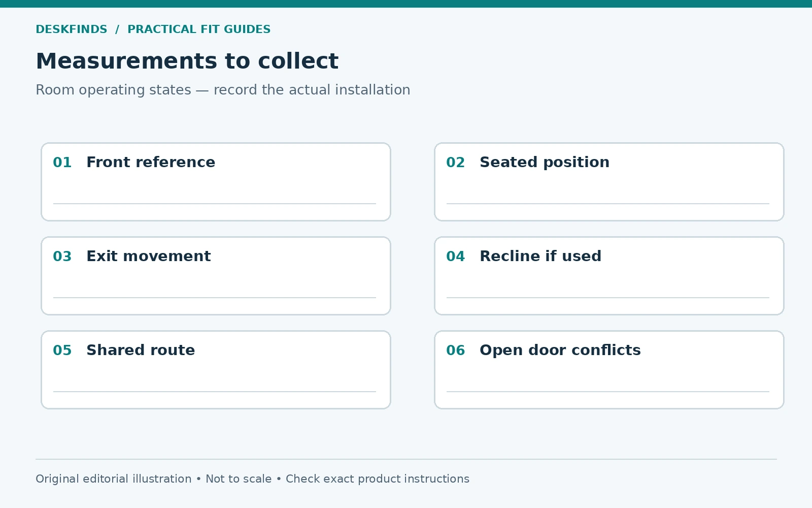
Task: Click the Front reference entry line
Action: coord(215,204)
